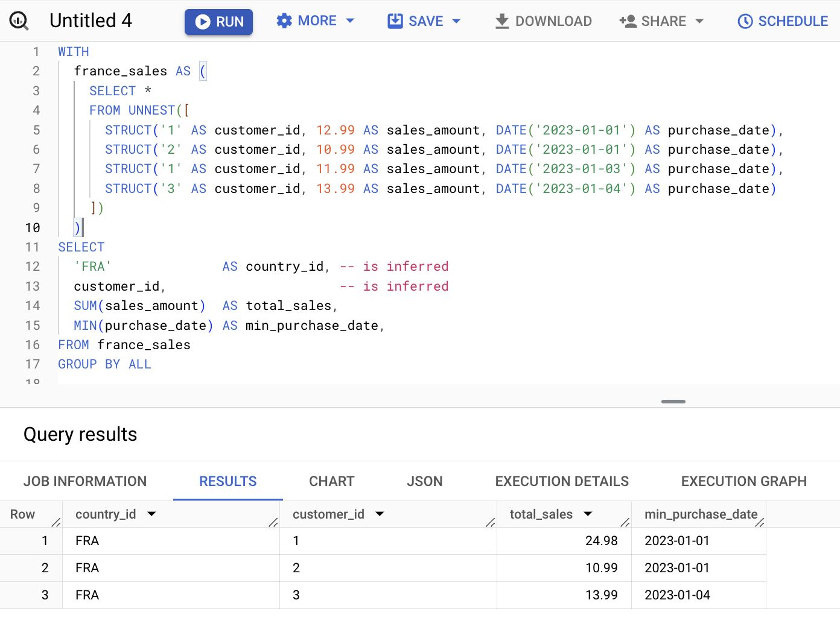
Task: Click the Untitled 4 query title
Action: point(91,20)
